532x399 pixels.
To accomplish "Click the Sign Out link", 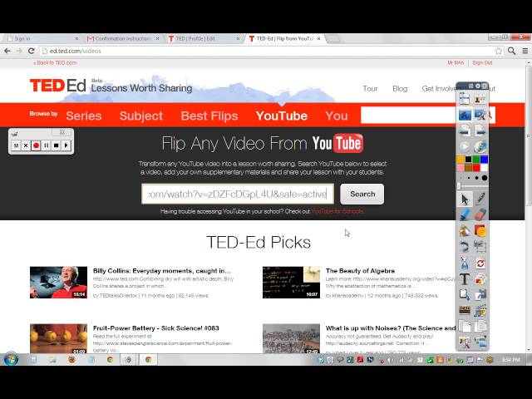I will (x=482, y=63).
